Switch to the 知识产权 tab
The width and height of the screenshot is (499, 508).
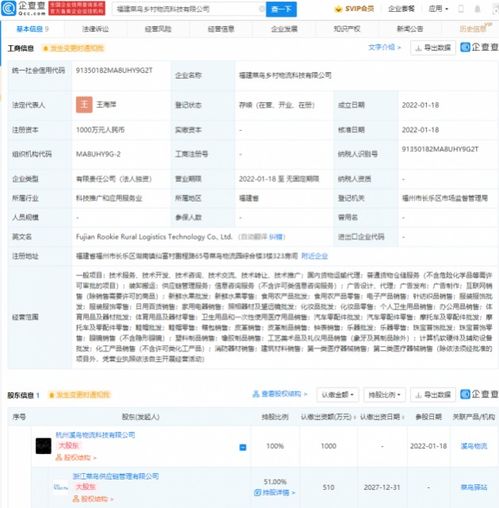[x=347, y=29]
